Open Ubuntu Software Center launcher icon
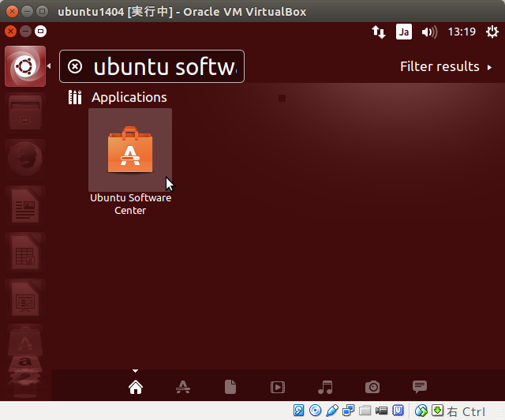This screenshot has width=505, height=420. point(25,341)
